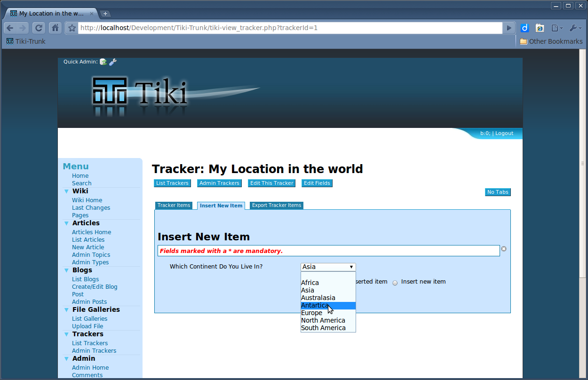
Task: Collapse the Wiki menu section
Action: (66, 191)
